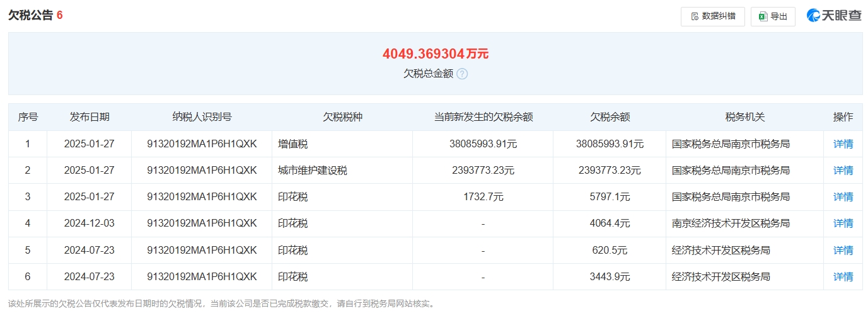Click 经济技术开发区税务局 in row 5
This screenshot has width=868, height=316.
(721, 250)
